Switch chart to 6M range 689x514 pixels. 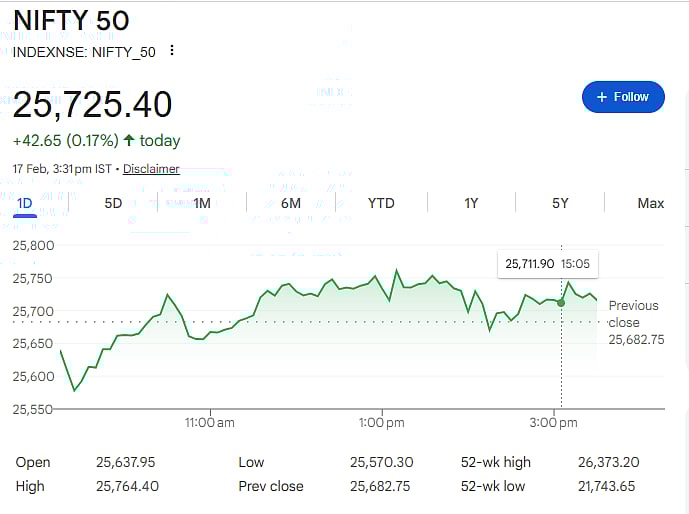[x=291, y=203]
